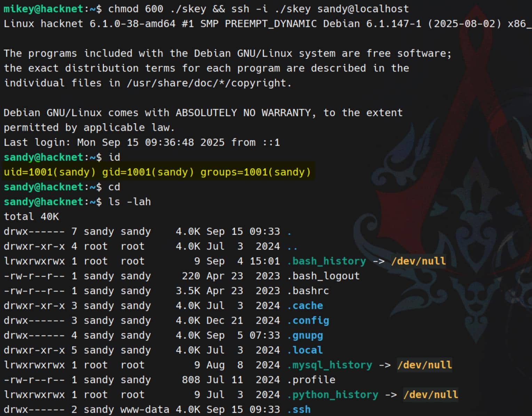Click the /dev/null target of .python_history
The image size is (532, 416).
click(x=431, y=394)
